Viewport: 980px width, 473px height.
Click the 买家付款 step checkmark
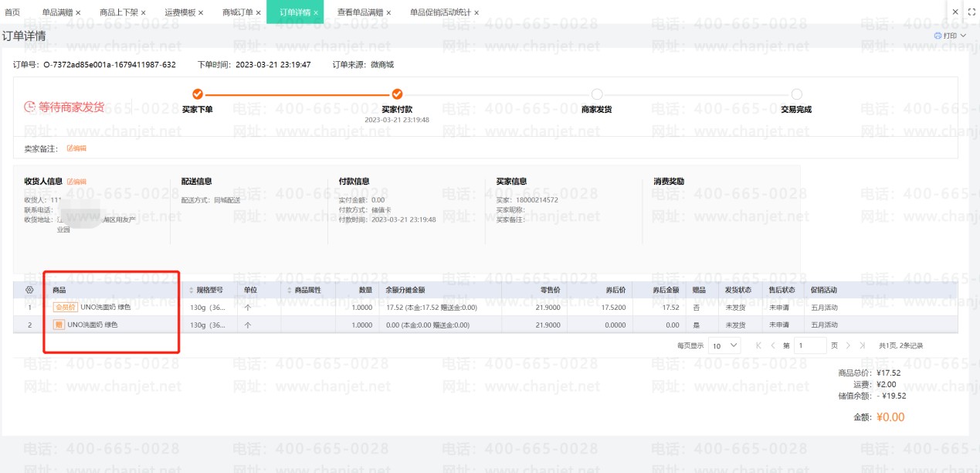coord(398,94)
